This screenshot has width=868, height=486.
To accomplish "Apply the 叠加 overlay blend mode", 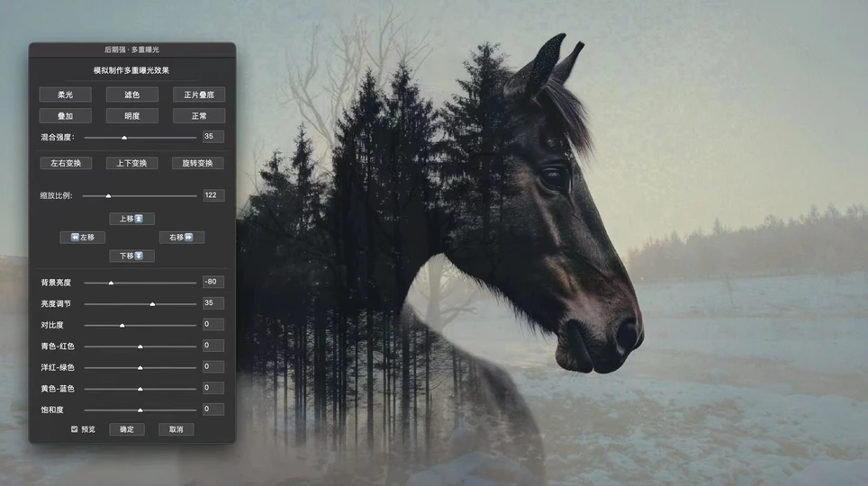I will 66,116.
